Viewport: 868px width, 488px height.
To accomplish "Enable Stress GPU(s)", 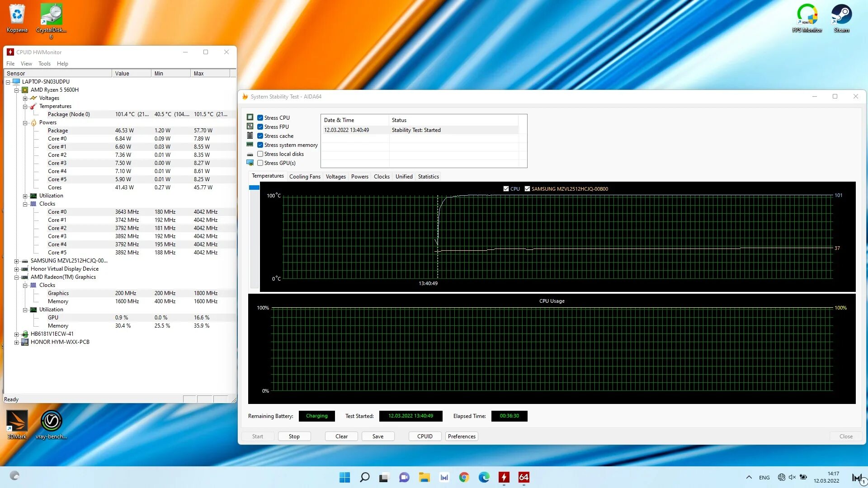I will point(260,163).
